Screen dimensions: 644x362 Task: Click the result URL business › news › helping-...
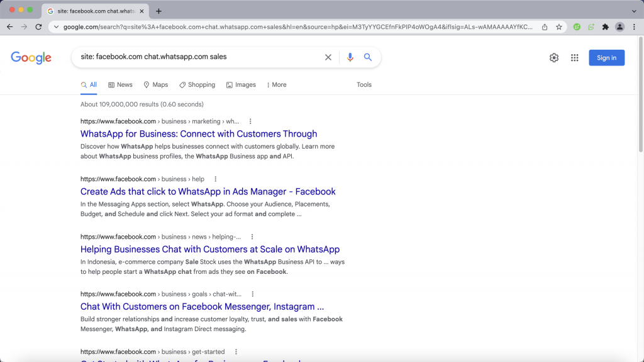tap(160, 237)
